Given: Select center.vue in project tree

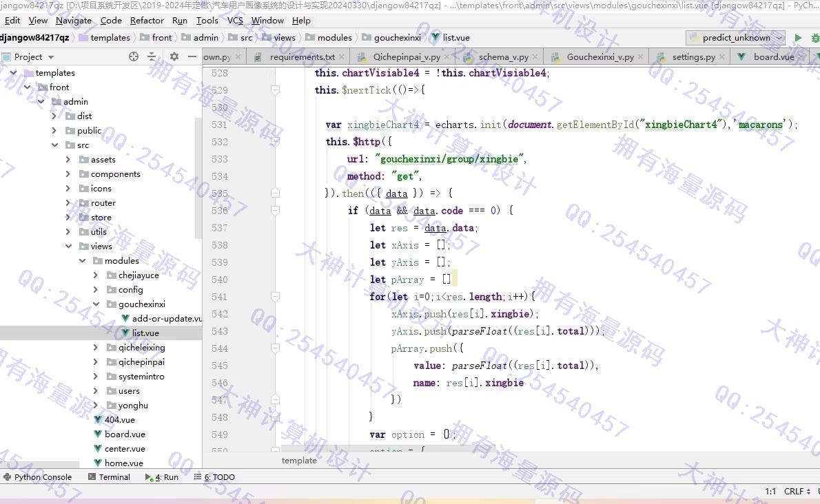Looking at the screenshot, I should tap(120, 449).
